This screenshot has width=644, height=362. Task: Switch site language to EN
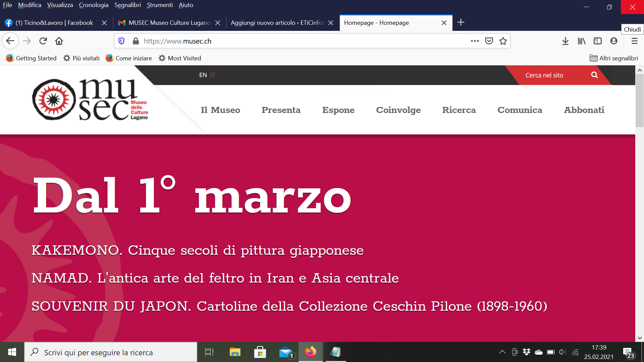point(203,75)
